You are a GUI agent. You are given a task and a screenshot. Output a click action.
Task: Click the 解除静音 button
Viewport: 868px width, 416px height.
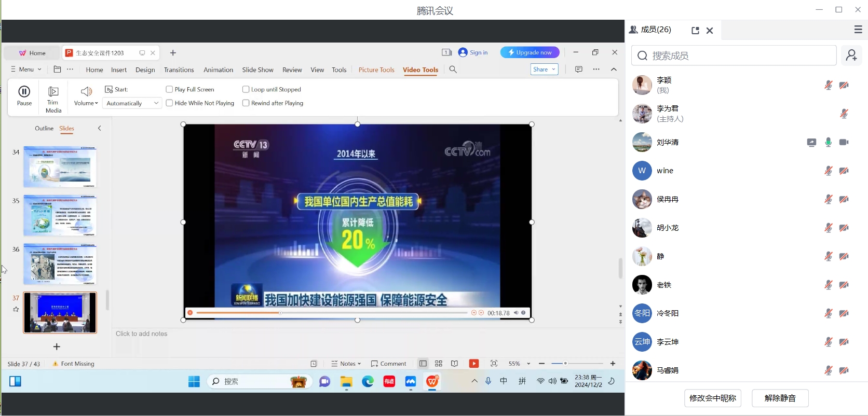pyautogui.click(x=780, y=398)
